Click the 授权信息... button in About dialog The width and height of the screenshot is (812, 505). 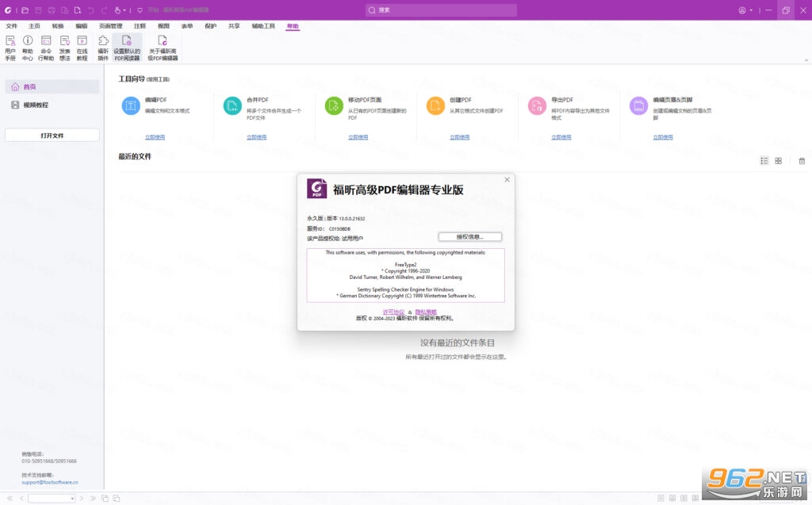tap(469, 237)
